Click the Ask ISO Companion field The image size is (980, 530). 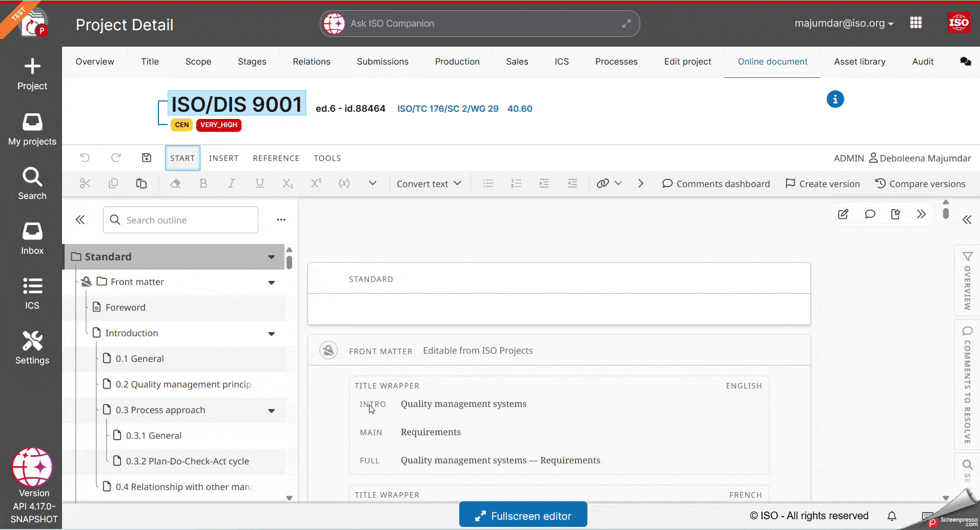click(x=480, y=24)
